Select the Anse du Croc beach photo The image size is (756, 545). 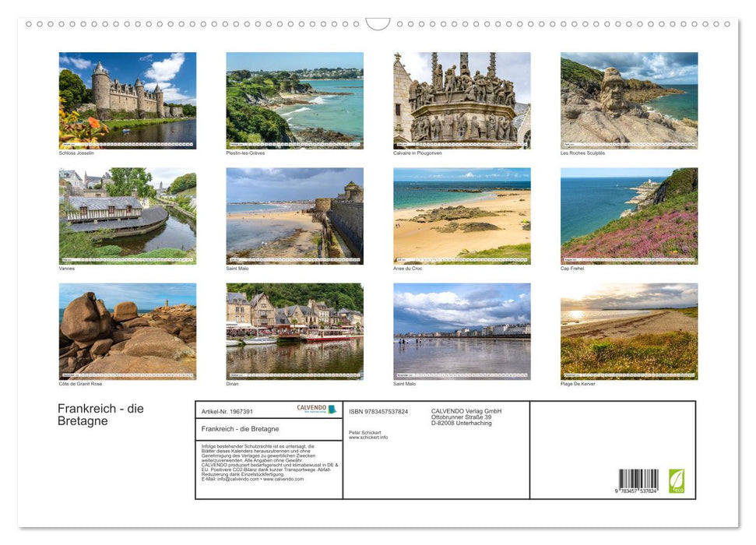tap(461, 215)
